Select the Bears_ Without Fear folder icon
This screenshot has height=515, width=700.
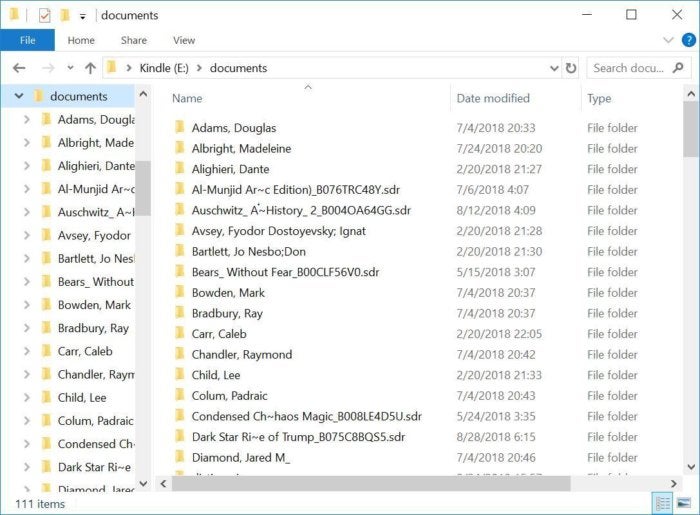tap(180, 271)
